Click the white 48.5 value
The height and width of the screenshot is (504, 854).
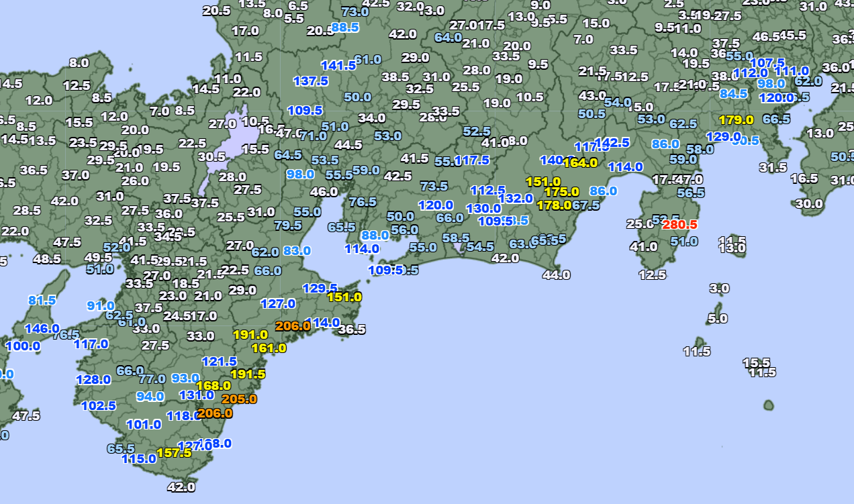(46, 258)
